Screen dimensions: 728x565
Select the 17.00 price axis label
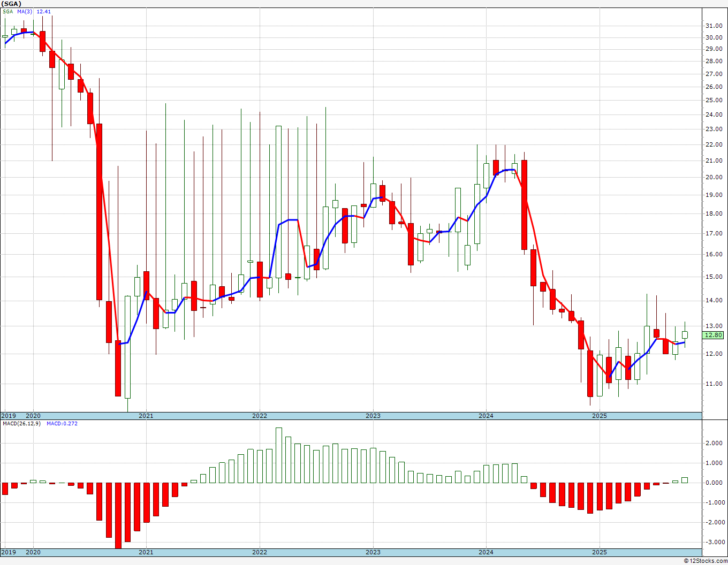(x=714, y=233)
